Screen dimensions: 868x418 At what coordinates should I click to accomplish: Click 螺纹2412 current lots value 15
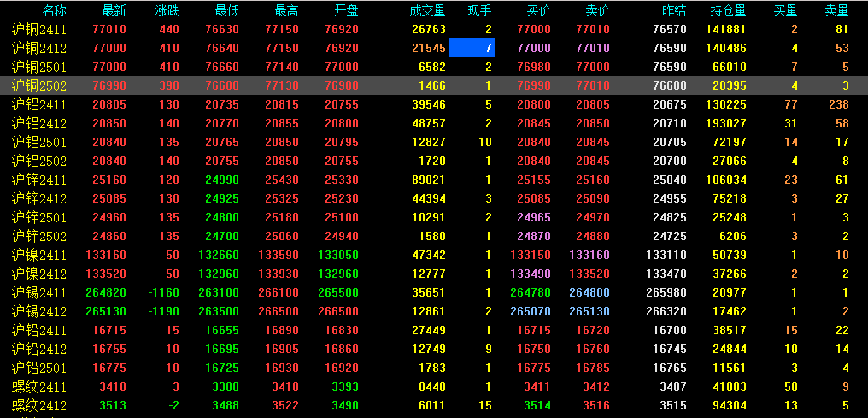(485, 405)
